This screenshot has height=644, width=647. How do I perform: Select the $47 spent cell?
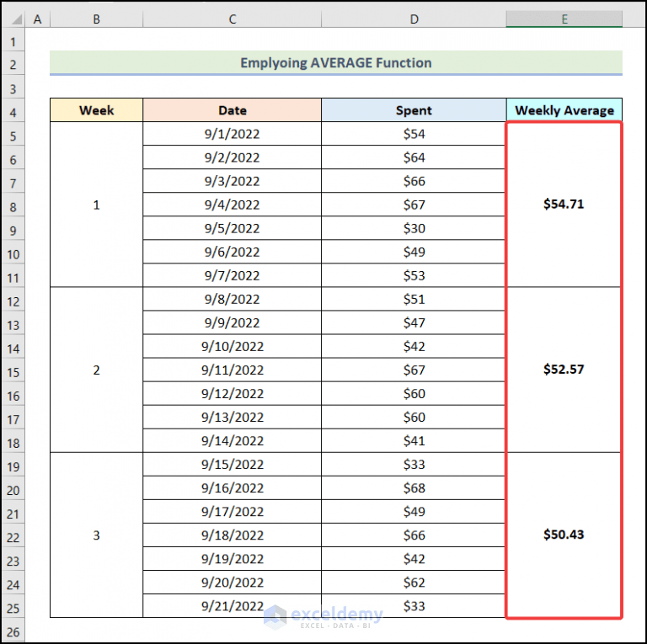414,322
